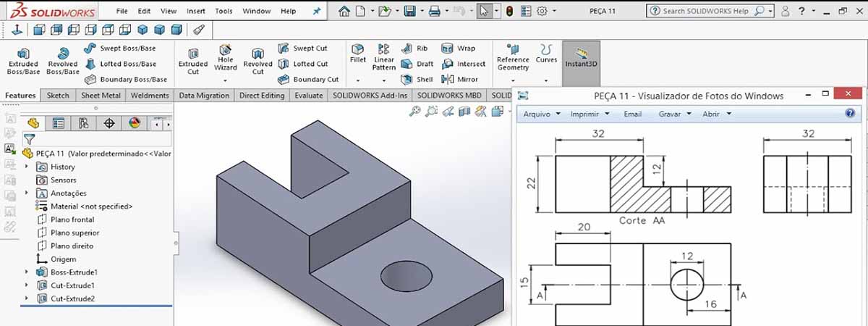Expand the History tree node
Screen dimensions: 868x326
[27, 167]
